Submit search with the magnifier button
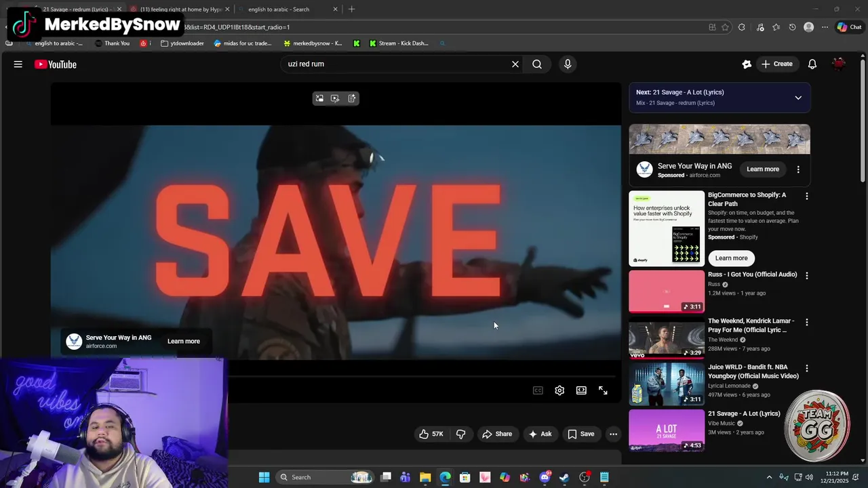The height and width of the screenshot is (488, 868). [x=537, y=64]
